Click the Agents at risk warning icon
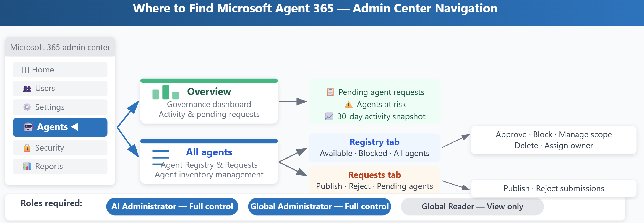Image resolution: width=644 pixels, height=223 pixels. (x=349, y=105)
